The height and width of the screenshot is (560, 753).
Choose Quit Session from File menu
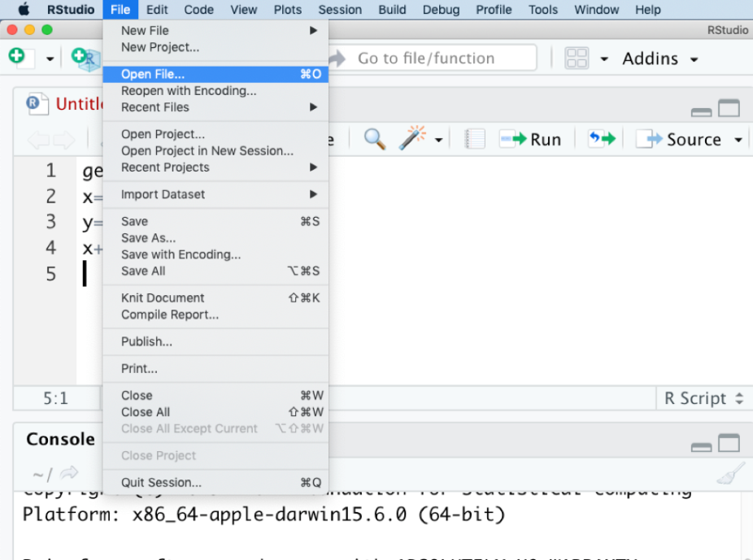click(215, 482)
